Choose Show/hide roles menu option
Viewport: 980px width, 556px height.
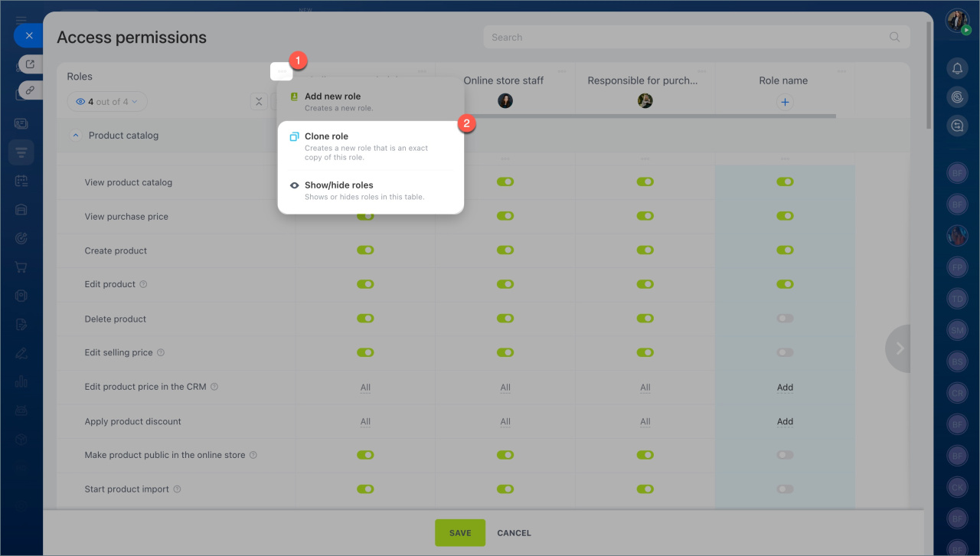coord(338,185)
